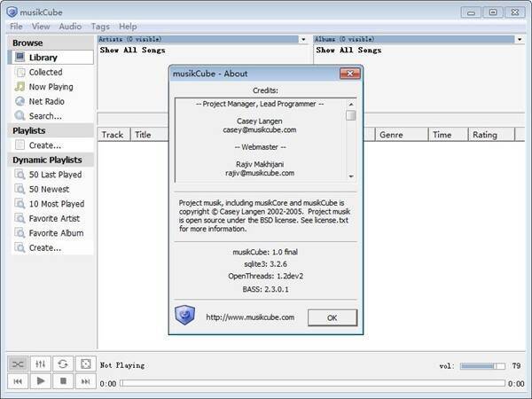The width and height of the screenshot is (532, 399).
Task: Click OK in About dialog
Action: (x=332, y=317)
